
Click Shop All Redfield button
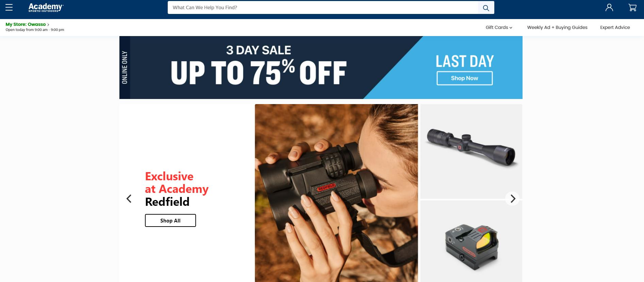[170, 220]
